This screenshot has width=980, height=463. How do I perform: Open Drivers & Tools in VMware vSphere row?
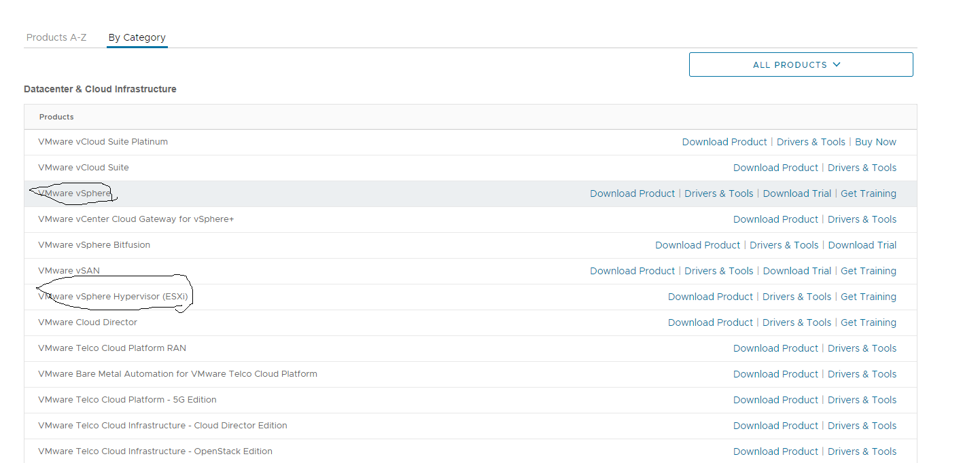(718, 193)
